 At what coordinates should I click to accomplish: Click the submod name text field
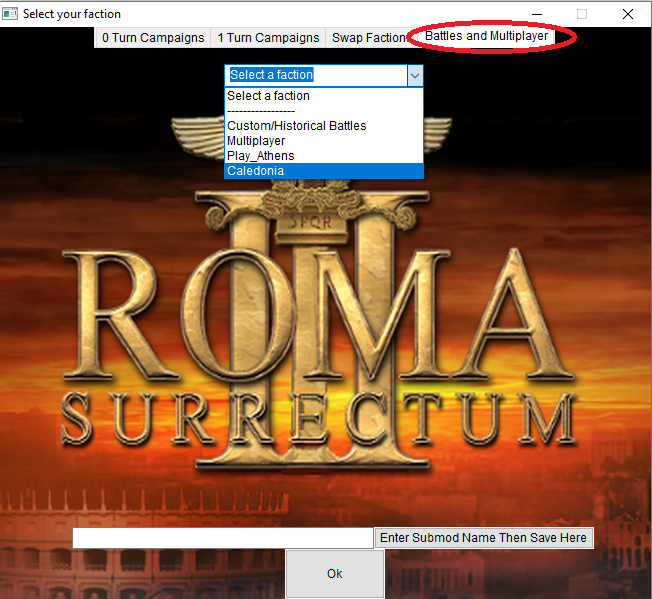[x=223, y=538]
